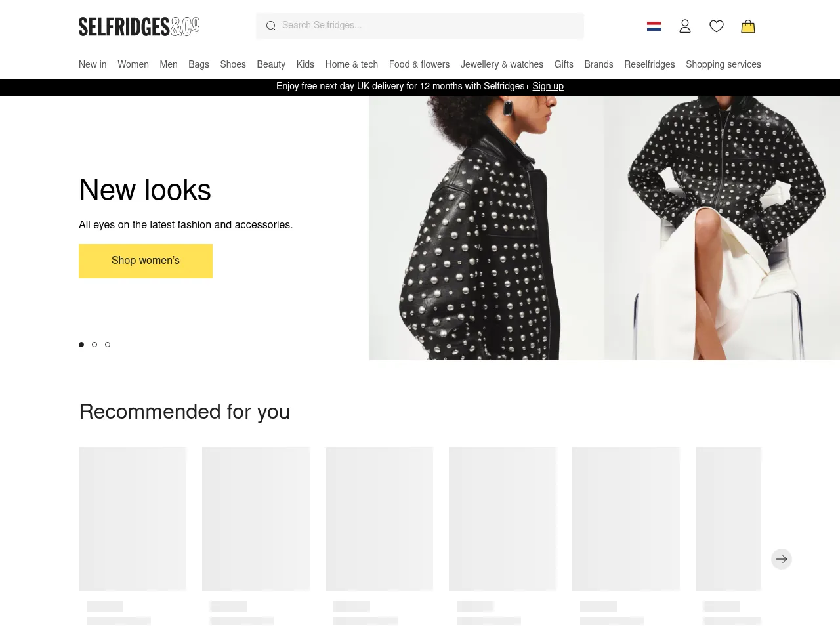Focus the Search Selfridges input field
840x630 pixels.
click(420, 26)
